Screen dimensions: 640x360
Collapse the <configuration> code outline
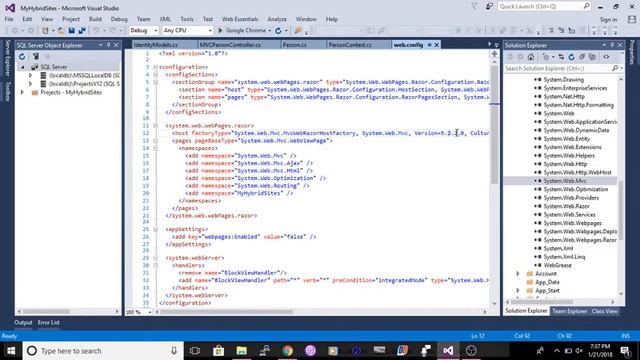click(156, 67)
